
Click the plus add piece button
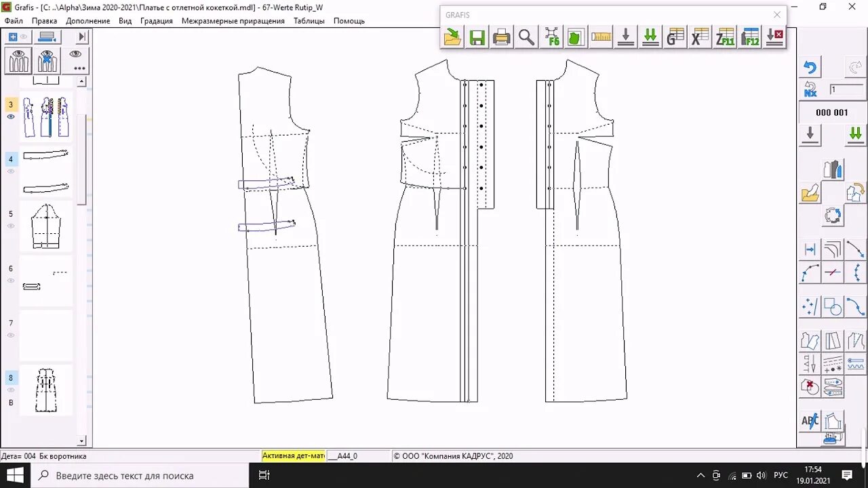tap(13, 37)
